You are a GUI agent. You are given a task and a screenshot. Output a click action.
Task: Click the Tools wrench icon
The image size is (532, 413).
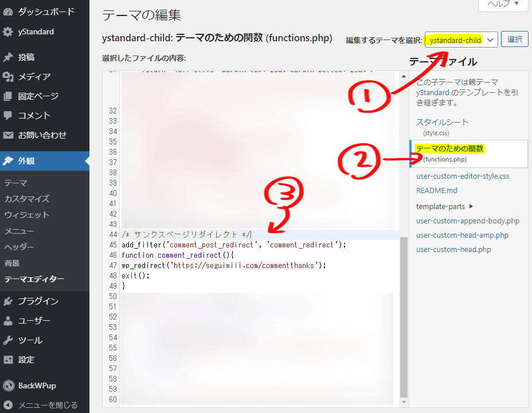click(x=8, y=340)
